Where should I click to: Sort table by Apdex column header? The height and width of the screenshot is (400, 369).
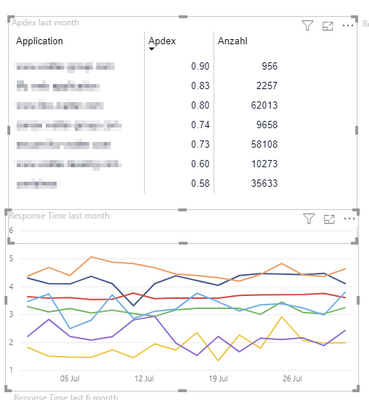pos(162,41)
